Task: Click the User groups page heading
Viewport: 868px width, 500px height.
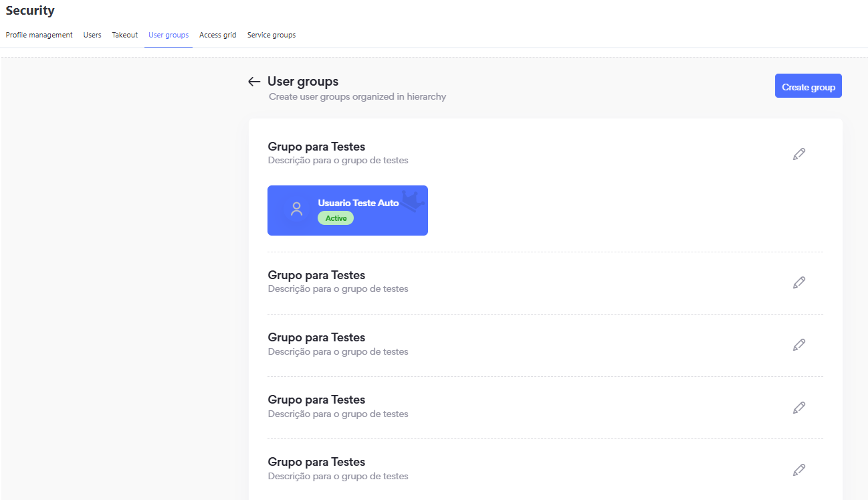Action: (x=303, y=81)
